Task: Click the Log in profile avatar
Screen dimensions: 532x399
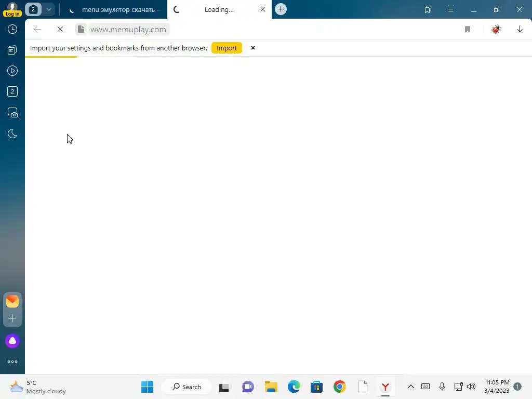Action: point(12,9)
